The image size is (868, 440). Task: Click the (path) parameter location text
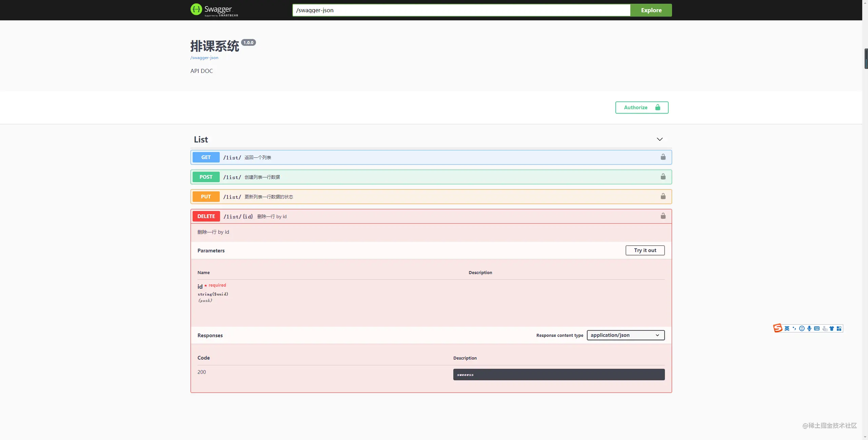pyautogui.click(x=205, y=301)
